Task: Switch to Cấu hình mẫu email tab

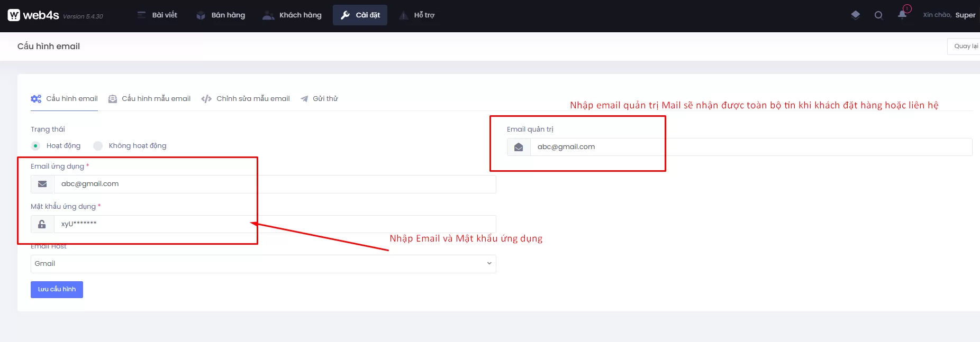Action: click(x=150, y=99)
